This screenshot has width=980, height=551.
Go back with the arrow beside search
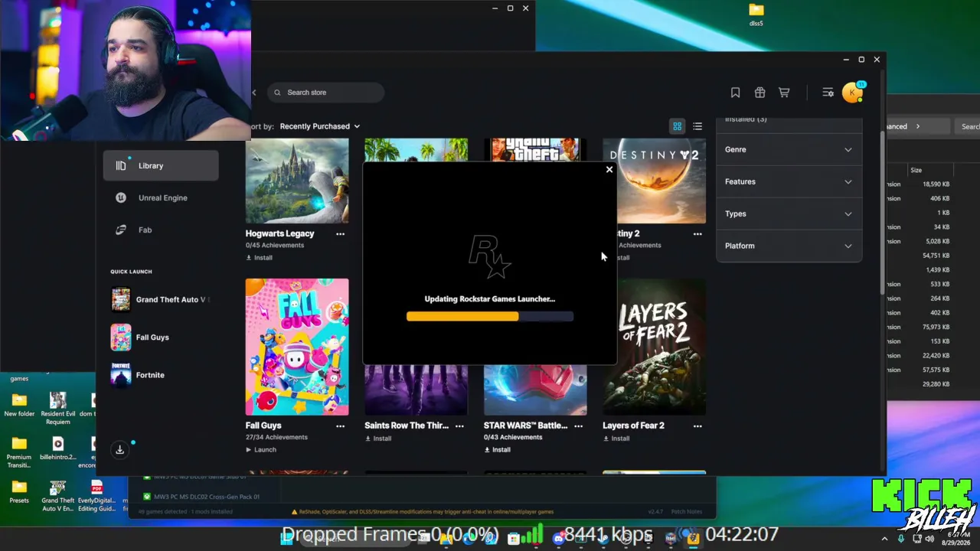[254, 93]
